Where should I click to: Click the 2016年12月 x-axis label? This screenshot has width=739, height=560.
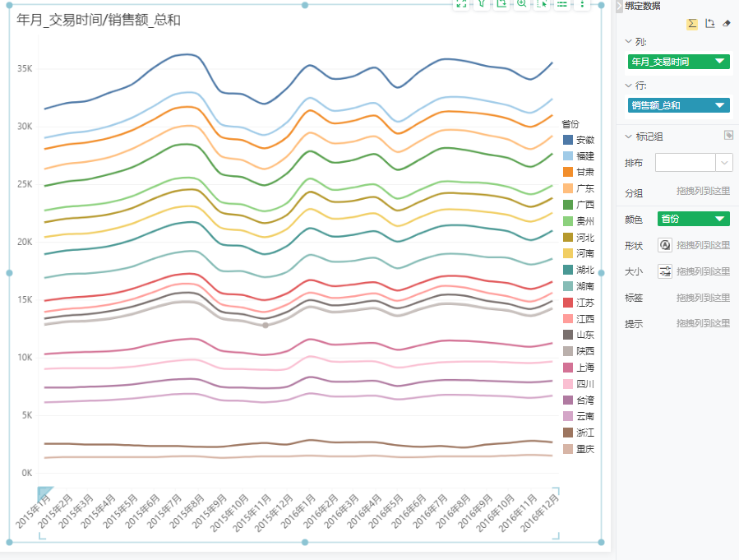[539, 513]
